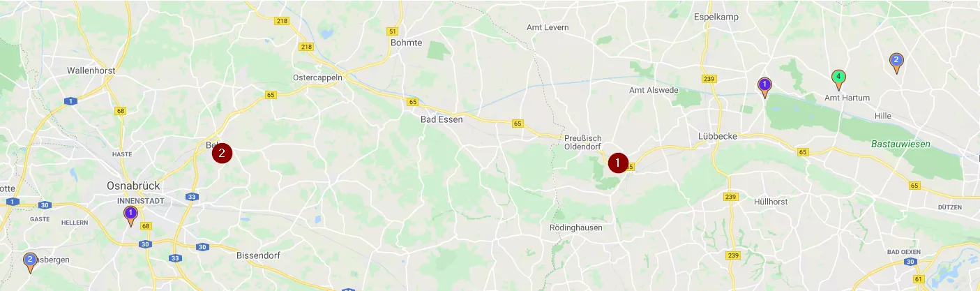Screen dimensions: 980x291
Task: Click the Rödinghausen label
Action: [x=576, y=227]
